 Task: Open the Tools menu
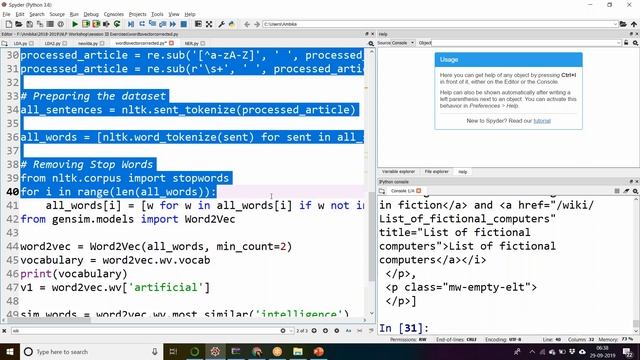pyautogui.click(x=157, y=14)
